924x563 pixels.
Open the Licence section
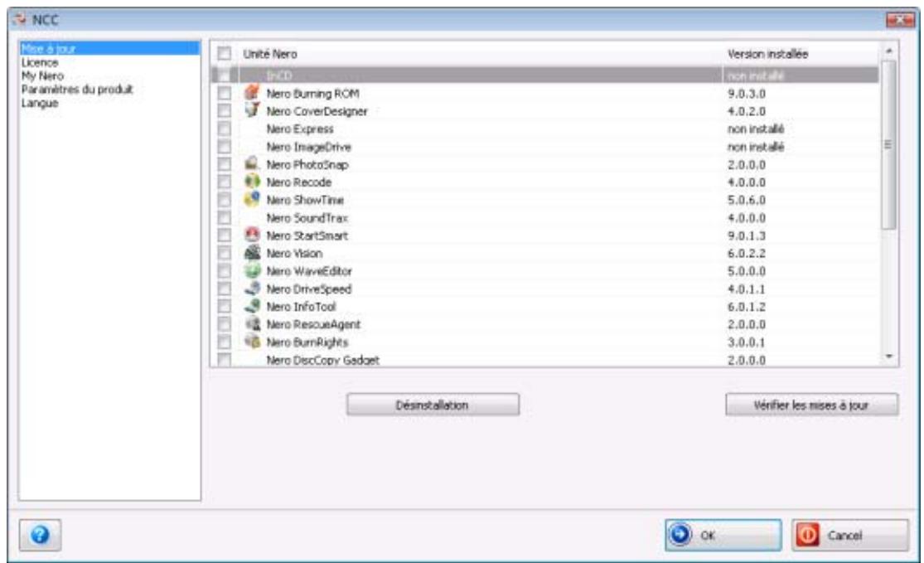point(40,62)
